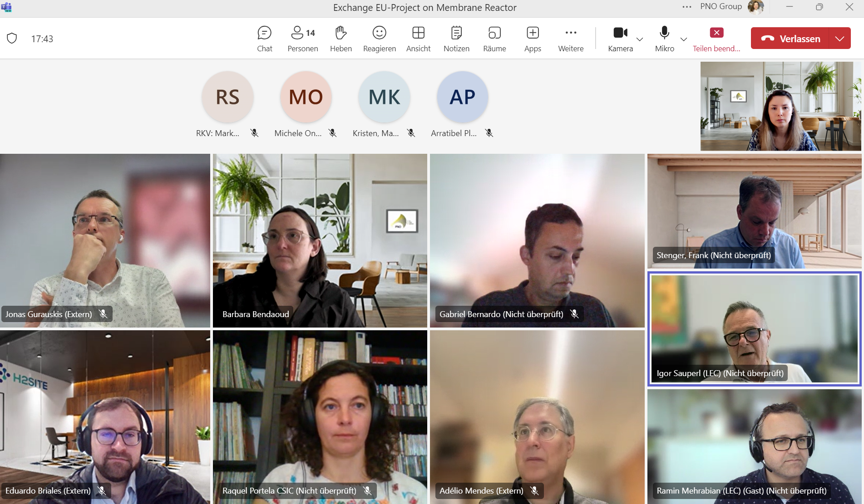Open the Teams app icon menu
The height and width of the screenshot is (504, 864).
pyautogui.click(x=6, y=7)
